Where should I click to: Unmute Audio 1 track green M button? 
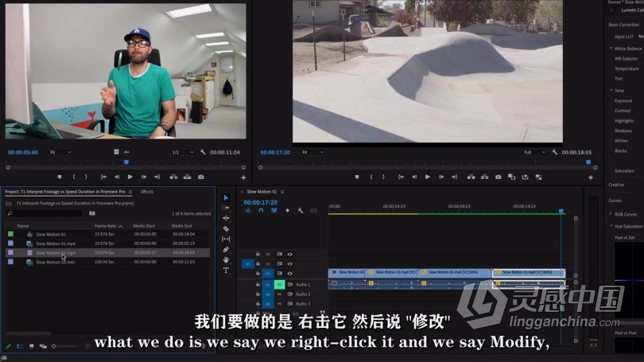tap(279, 284)
